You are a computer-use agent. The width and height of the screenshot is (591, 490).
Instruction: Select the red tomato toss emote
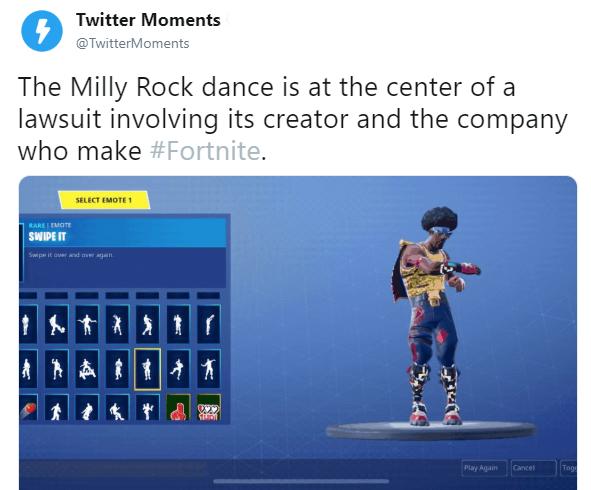(x=29, y=407)
